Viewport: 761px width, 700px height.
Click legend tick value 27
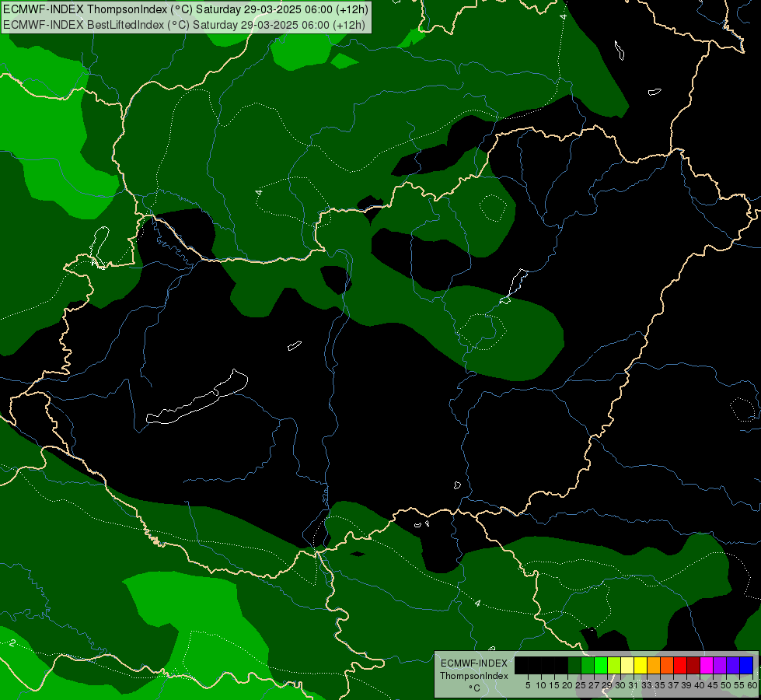[594, 685]
